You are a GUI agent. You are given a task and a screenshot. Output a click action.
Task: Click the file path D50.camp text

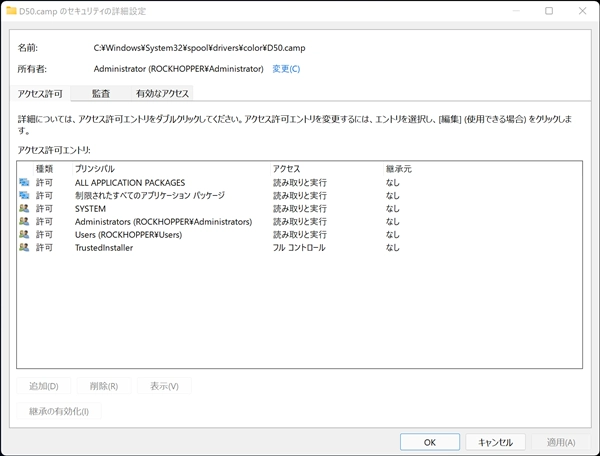199,48
